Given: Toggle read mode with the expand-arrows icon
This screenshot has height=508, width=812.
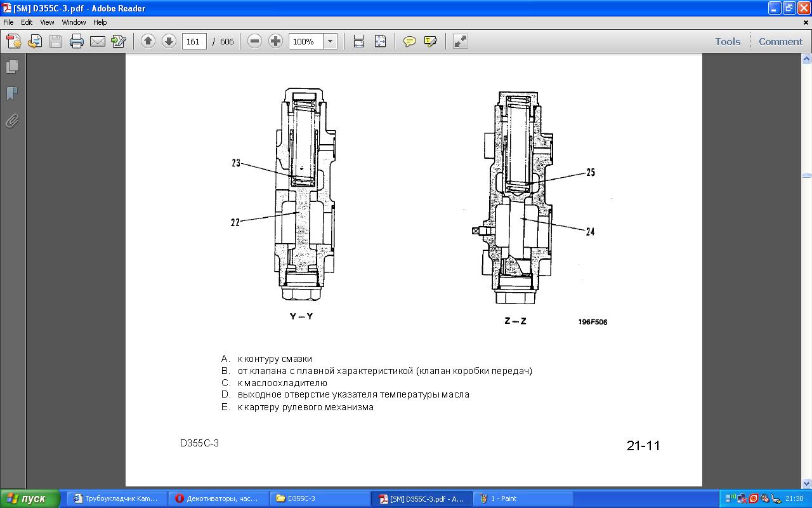Looking at the screenshot, I should [461, 41].
